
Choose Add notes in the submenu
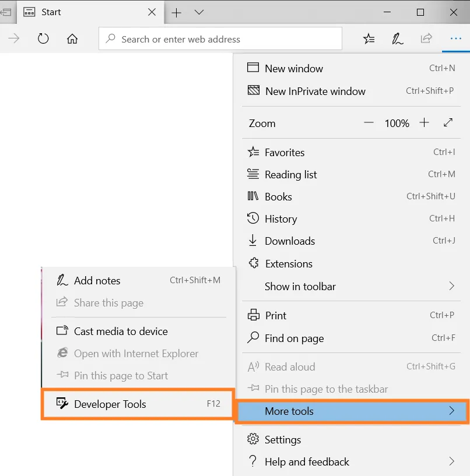tap(139, 280)
